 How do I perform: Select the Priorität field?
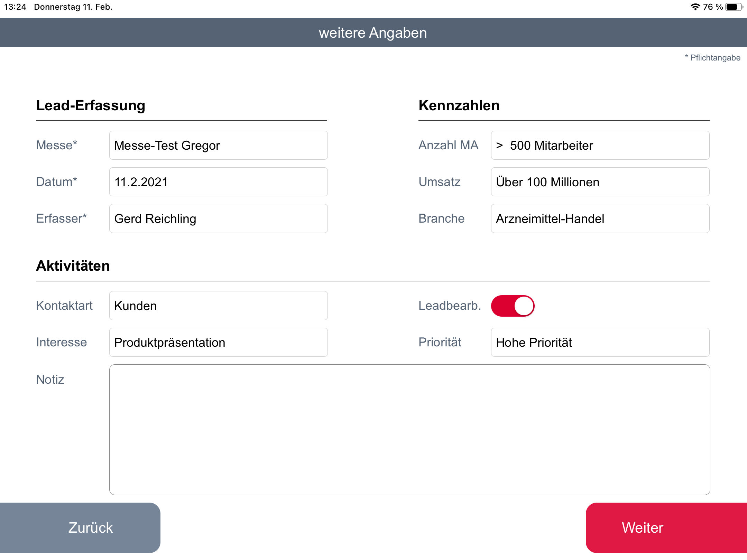click(x=600, y=342)
